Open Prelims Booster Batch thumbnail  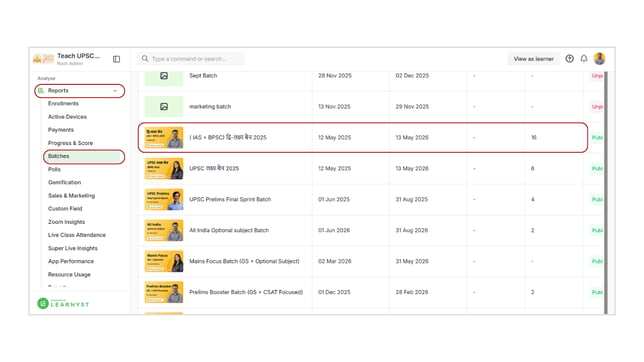(x=164, y=292)
